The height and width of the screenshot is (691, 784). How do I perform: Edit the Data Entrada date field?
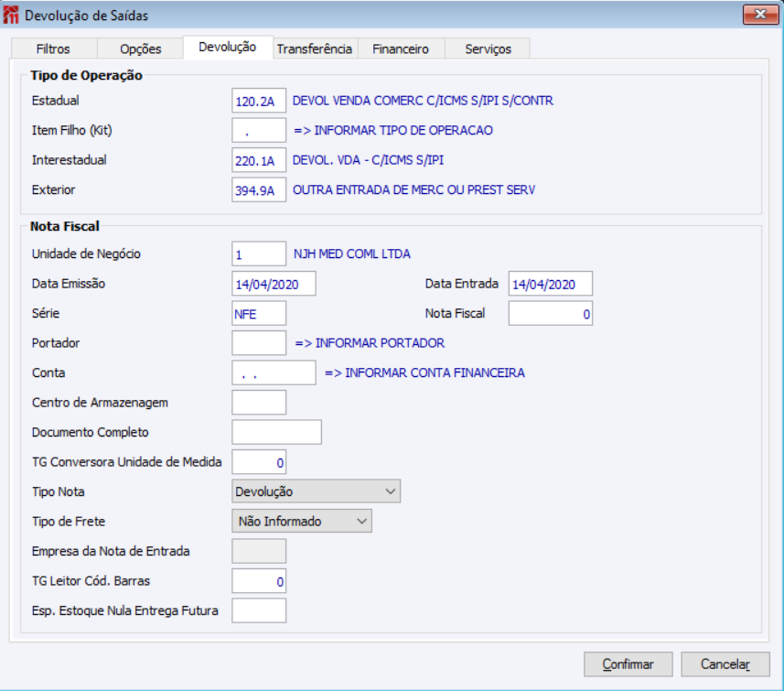click(551, 285)
